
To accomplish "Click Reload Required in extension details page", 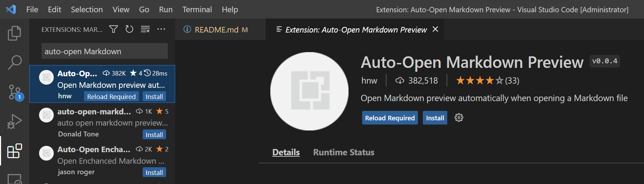I will click(390, 118).
